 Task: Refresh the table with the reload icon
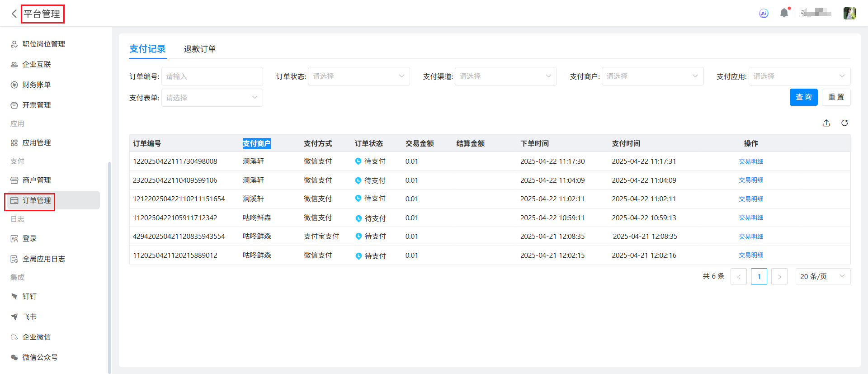click(844, 123)
